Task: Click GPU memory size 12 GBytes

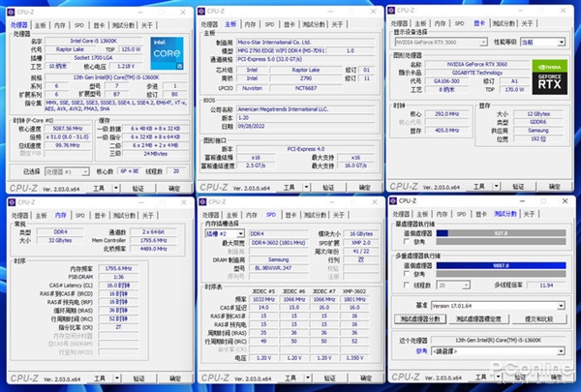Action: click(x=538, y=114)
